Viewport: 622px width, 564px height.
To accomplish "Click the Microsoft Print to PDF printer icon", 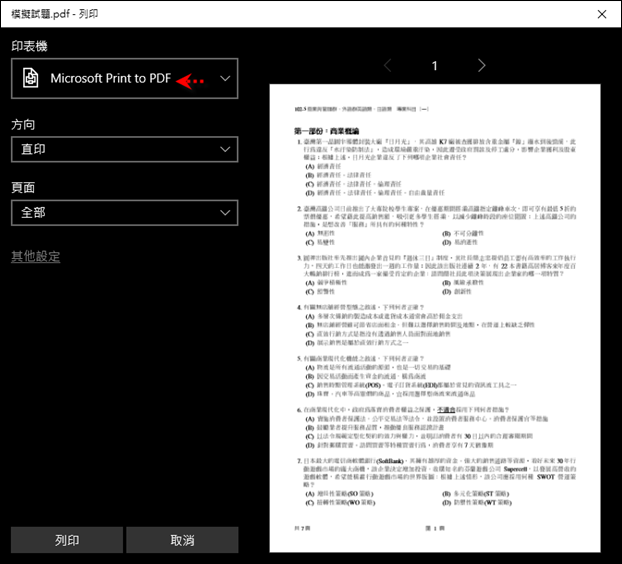I will point(30,78).
